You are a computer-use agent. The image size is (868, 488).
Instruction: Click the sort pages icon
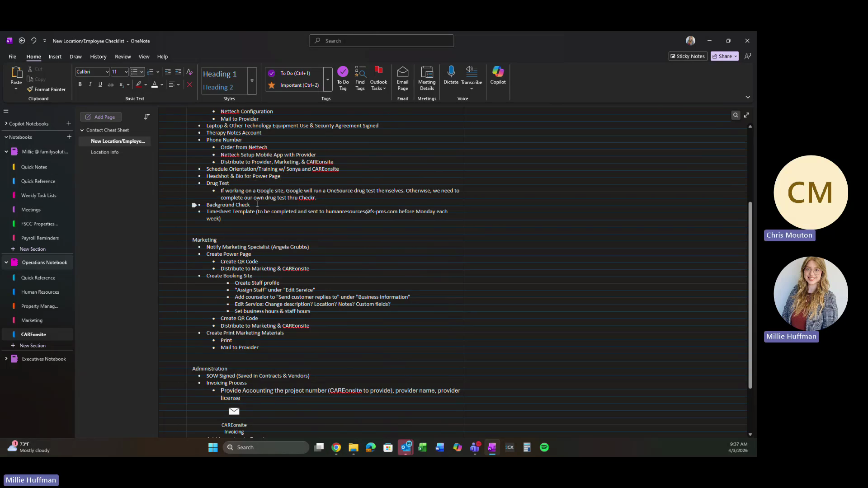(x=146, y=117)
